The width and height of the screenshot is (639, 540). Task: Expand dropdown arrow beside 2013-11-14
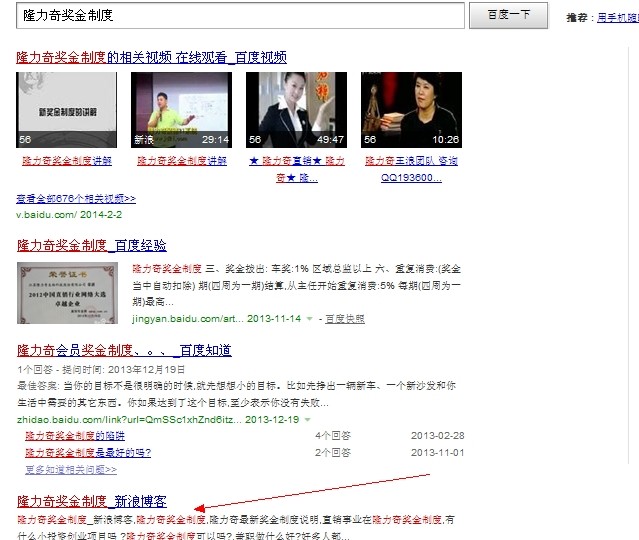coord(309,319)
